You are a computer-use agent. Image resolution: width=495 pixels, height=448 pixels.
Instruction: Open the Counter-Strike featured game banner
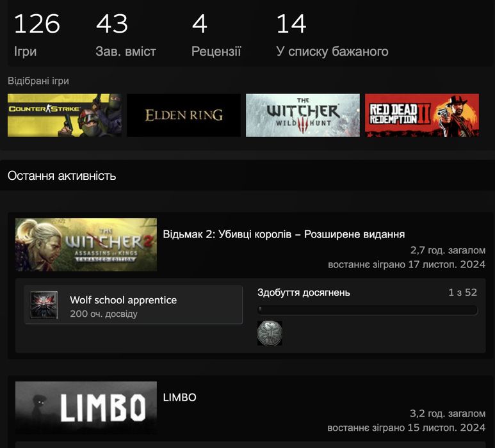click(65, 115)
